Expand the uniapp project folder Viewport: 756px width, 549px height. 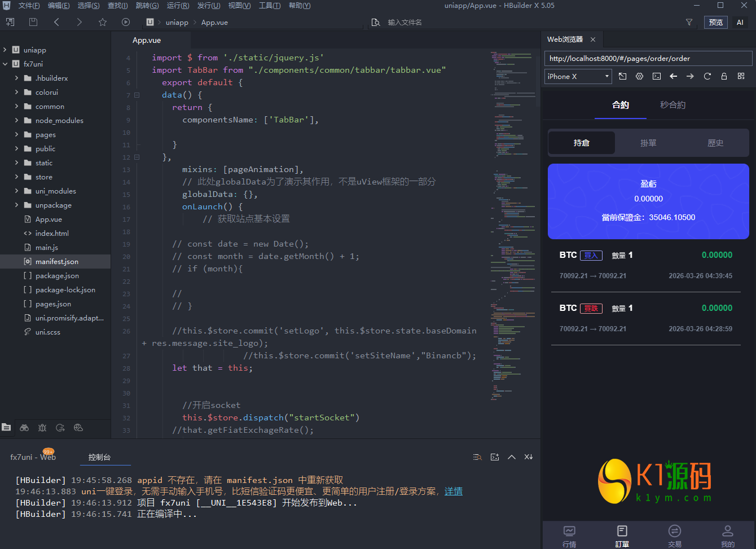click(5, 50)
